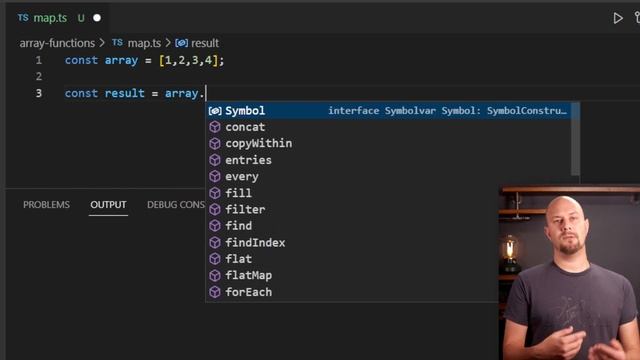Click the U git status on tab
The width and height of the screenshot is (640, 360).
(x=81, y=18)
